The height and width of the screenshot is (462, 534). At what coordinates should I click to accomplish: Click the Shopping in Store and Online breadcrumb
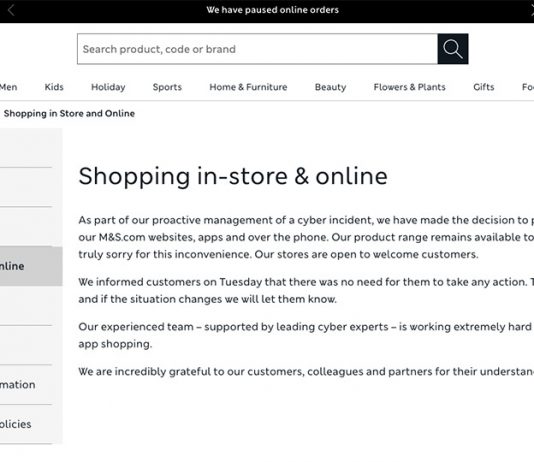pos(69,113)
